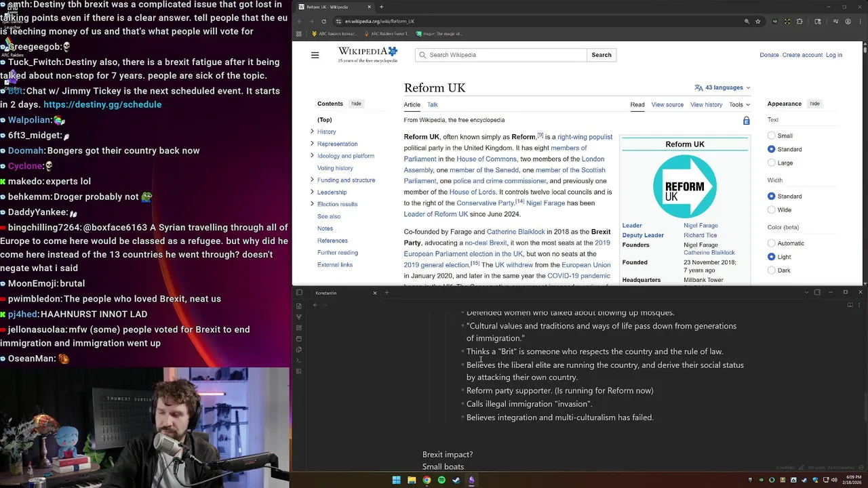868x488 pixels.
Task: Navigate back arrow in Obsidian note
Action: click(x=315, y=305)
